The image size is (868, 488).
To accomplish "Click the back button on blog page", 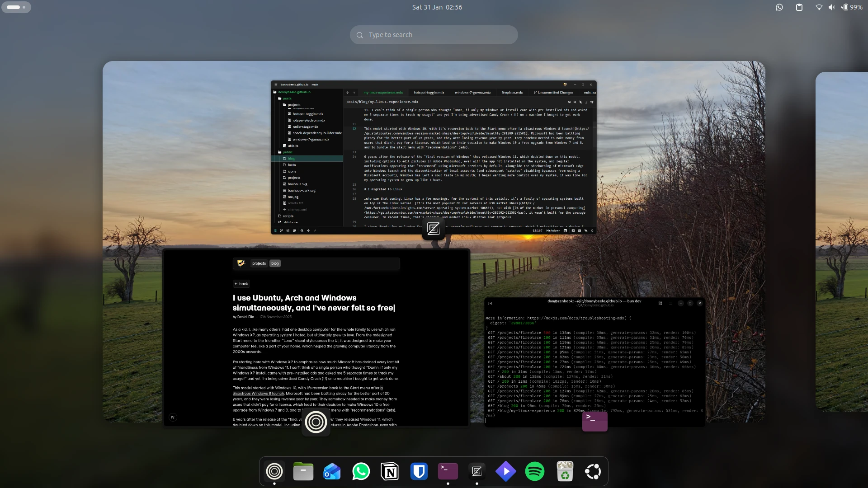I will 241,284.
